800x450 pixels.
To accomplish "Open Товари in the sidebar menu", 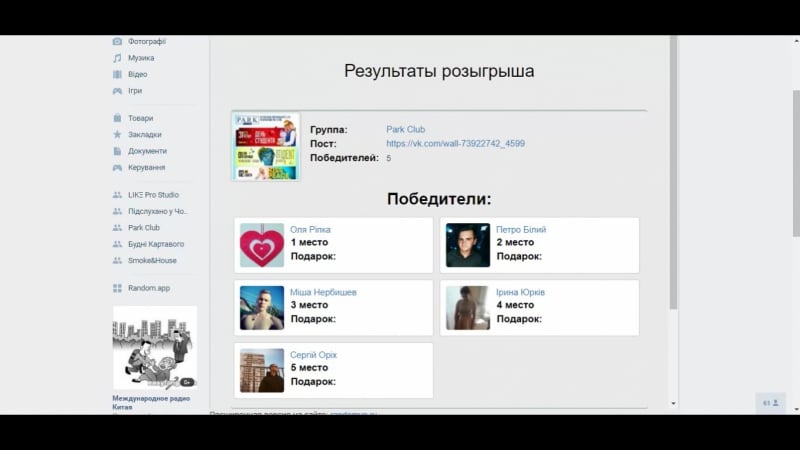I will tap(140, 118).
